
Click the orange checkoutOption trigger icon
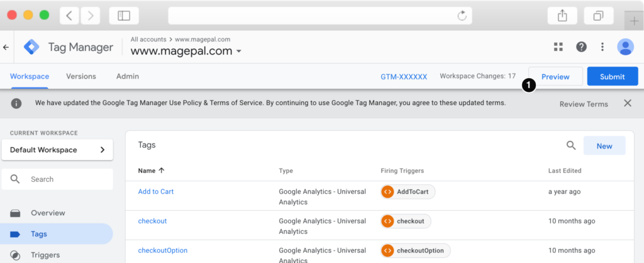(387, 250)
